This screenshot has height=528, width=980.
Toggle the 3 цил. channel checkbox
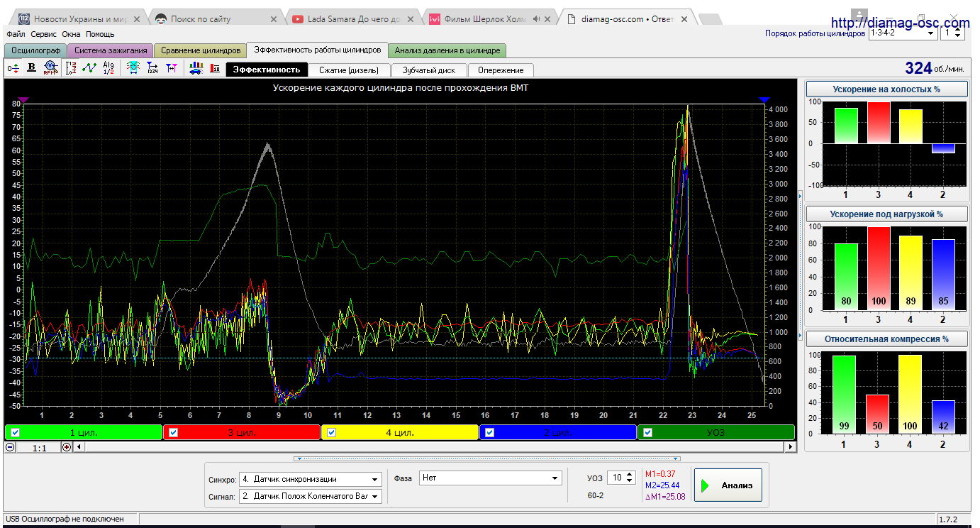173,432
